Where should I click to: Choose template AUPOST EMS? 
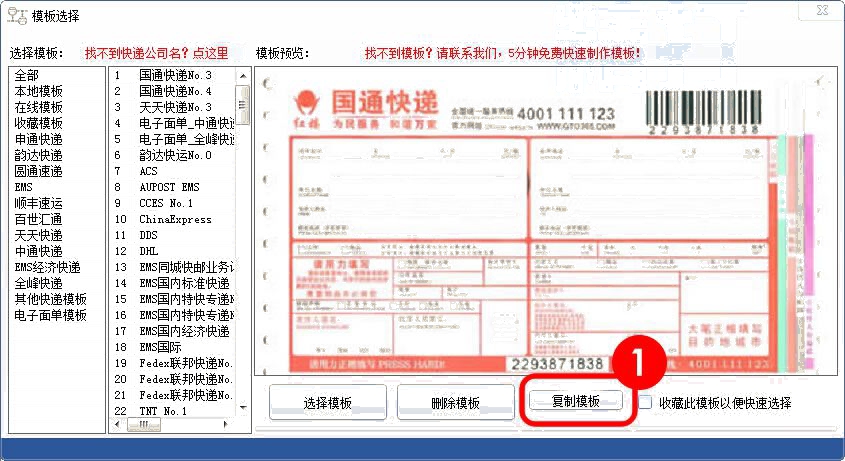coord(172,187)
